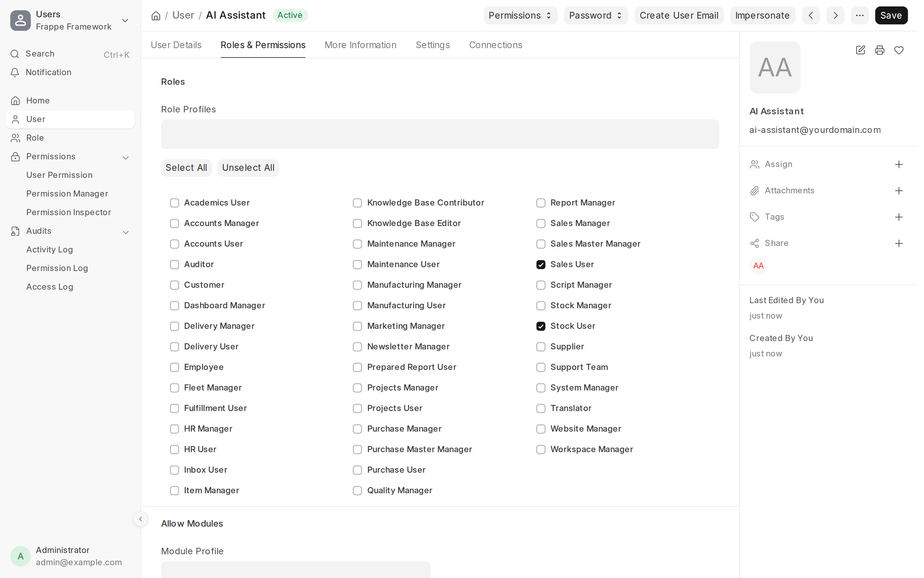Click the heart like icon
The width and height of the screenshot is (924, 578).
click(x=899, y=50)
